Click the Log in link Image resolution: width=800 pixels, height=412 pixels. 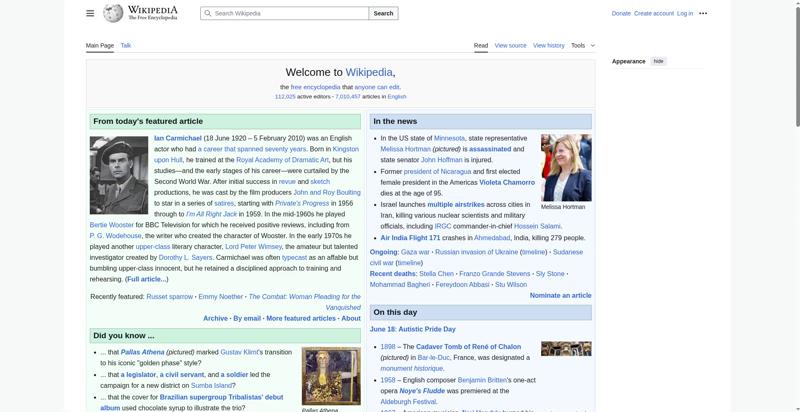tap(685, 13)
